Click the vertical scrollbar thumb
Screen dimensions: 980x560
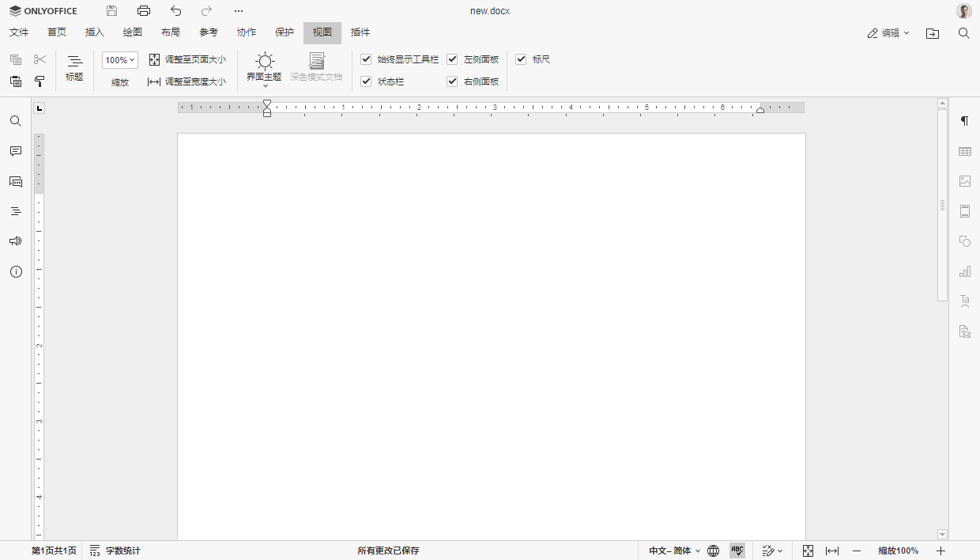(x=942, y=205)
